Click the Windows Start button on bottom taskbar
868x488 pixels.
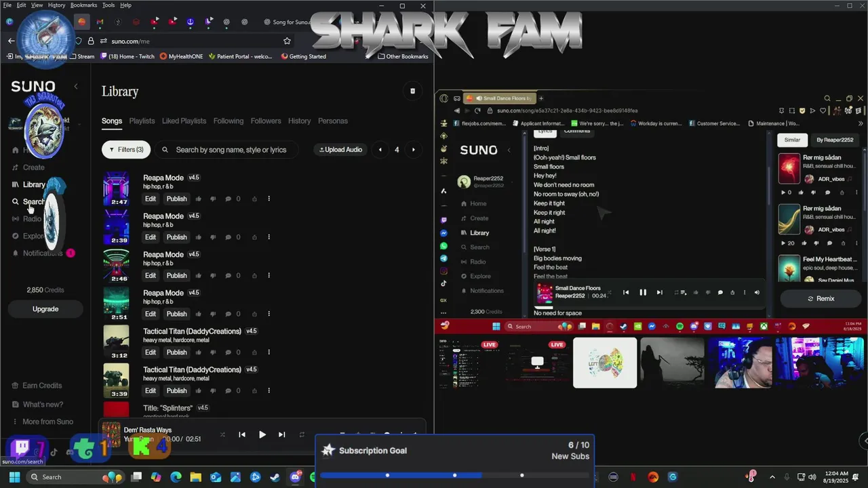14,477
